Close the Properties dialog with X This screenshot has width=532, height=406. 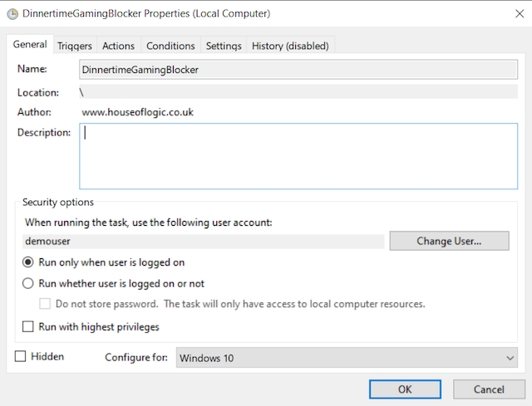520,13
